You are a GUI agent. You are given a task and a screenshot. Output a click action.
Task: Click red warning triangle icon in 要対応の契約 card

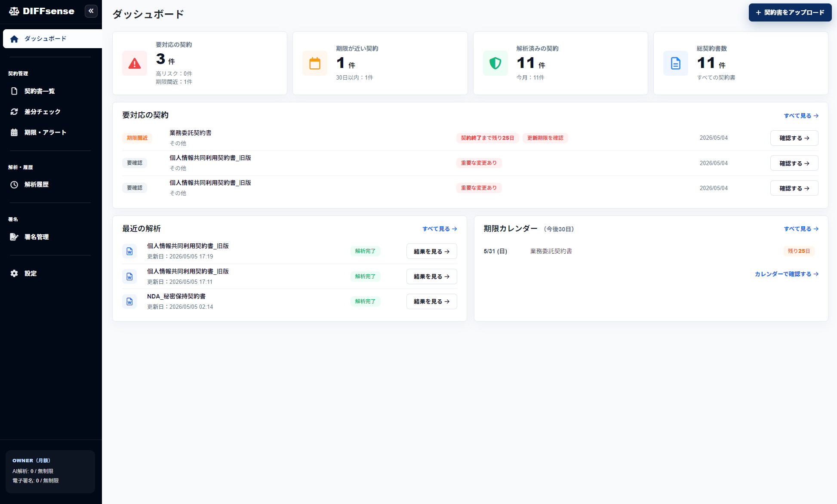click(135, 63)
